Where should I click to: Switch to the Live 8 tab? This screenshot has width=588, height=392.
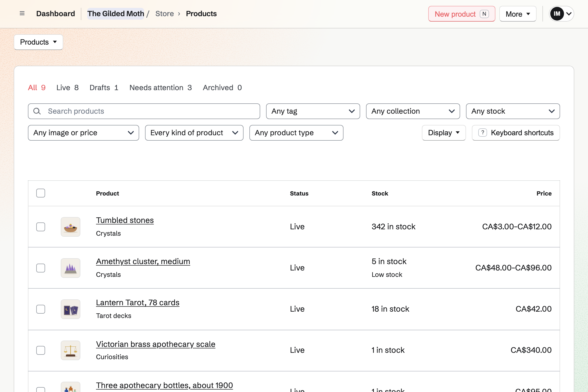68,87
